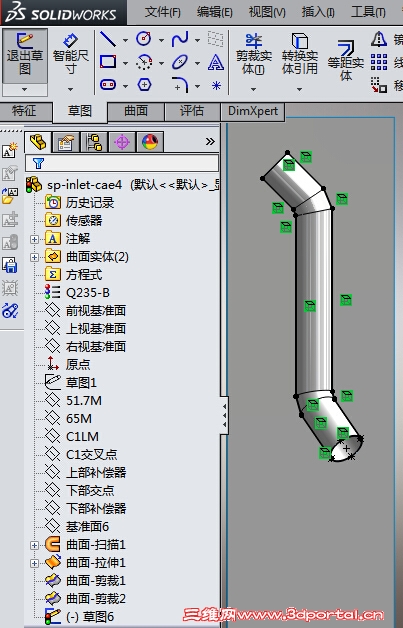Click Convert Entities (转换实体引用) tool

[x=300, y=55]
